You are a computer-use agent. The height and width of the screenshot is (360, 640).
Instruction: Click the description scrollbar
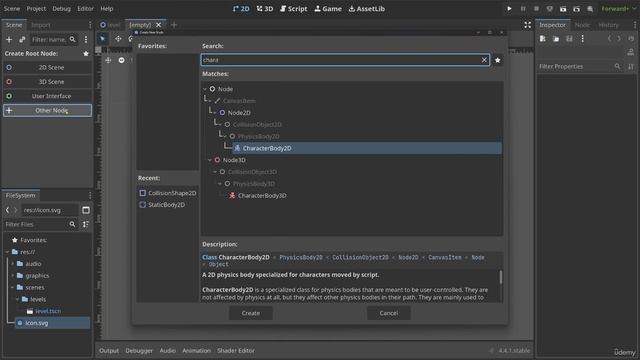[501, 277]
